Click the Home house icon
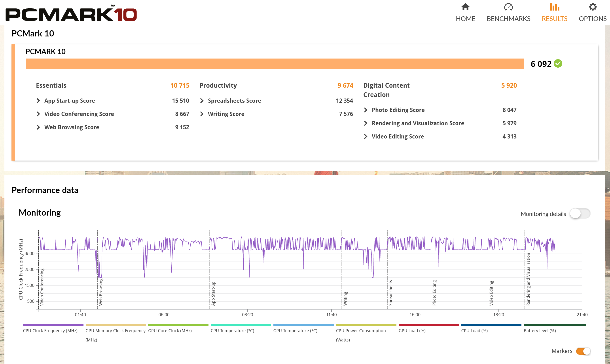The image size is (610, 364). (465, 7)
